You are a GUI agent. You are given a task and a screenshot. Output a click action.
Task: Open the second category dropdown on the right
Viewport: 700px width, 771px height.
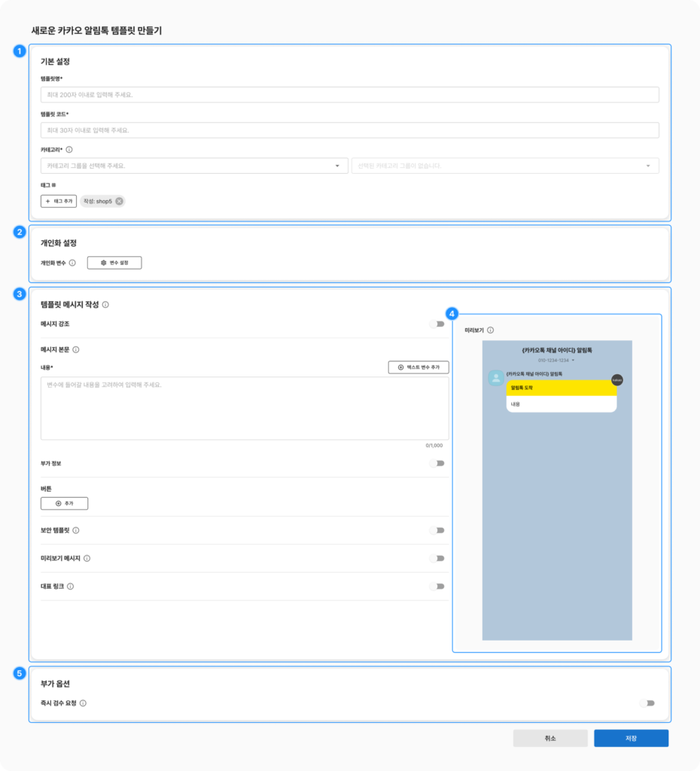coord(504,166)
